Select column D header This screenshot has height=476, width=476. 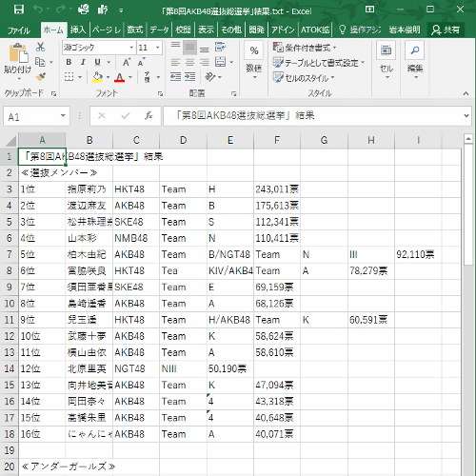tap(183, 140)
